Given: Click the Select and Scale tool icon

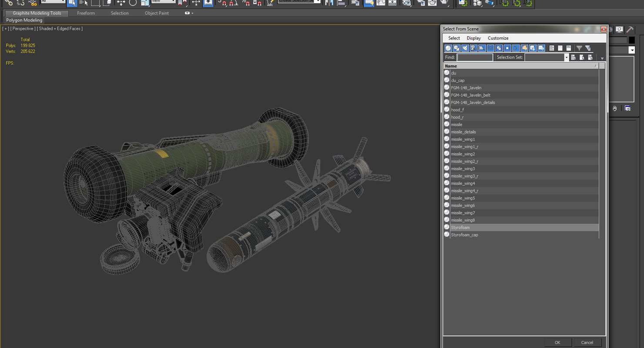Looking at the screenshot, I should click(x=145, y=3).
